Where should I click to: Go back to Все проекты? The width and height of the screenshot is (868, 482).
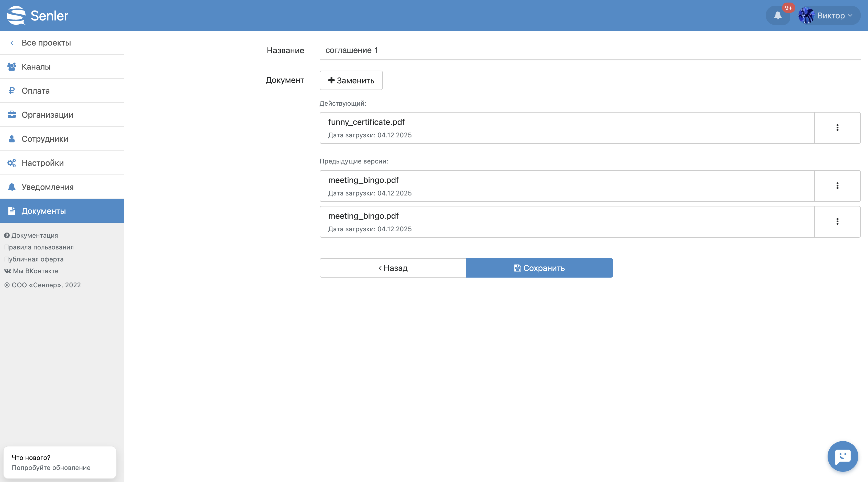pyautogui.click(x=46, y=43)
